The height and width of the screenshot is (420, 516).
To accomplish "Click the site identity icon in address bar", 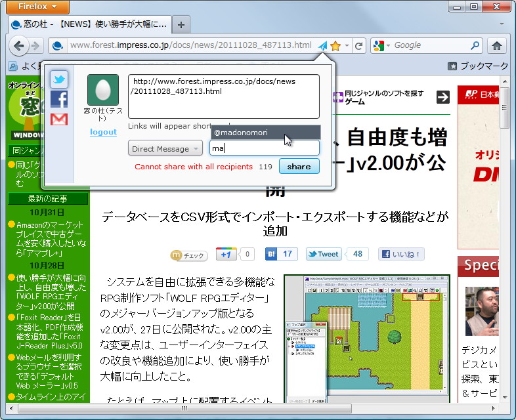I will tap(58, 45).
